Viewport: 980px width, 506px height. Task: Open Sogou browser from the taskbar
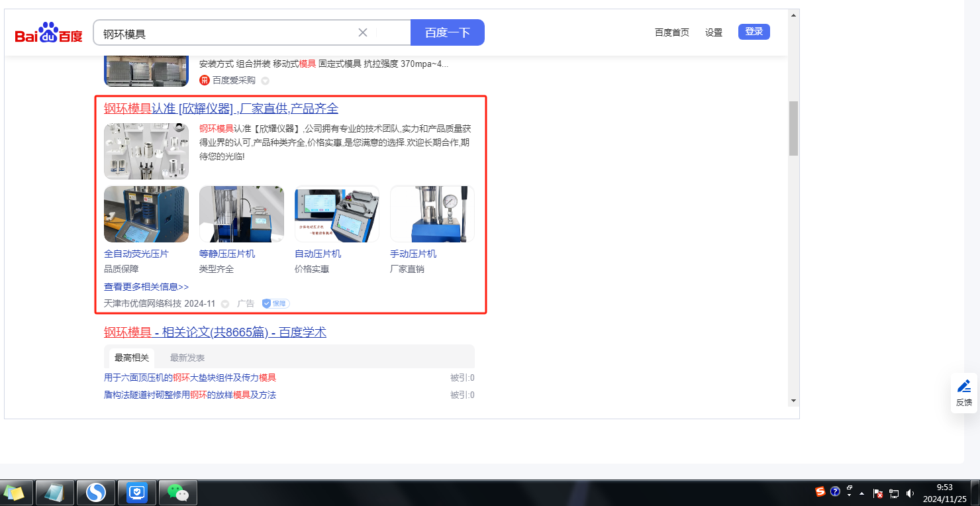(x=96, y=493)
